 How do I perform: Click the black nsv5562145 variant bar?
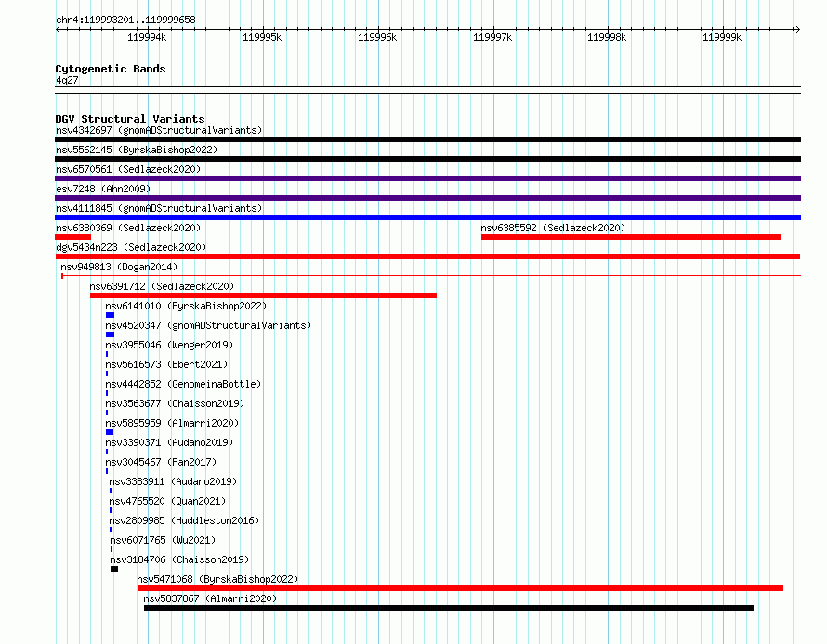point(427,159)
